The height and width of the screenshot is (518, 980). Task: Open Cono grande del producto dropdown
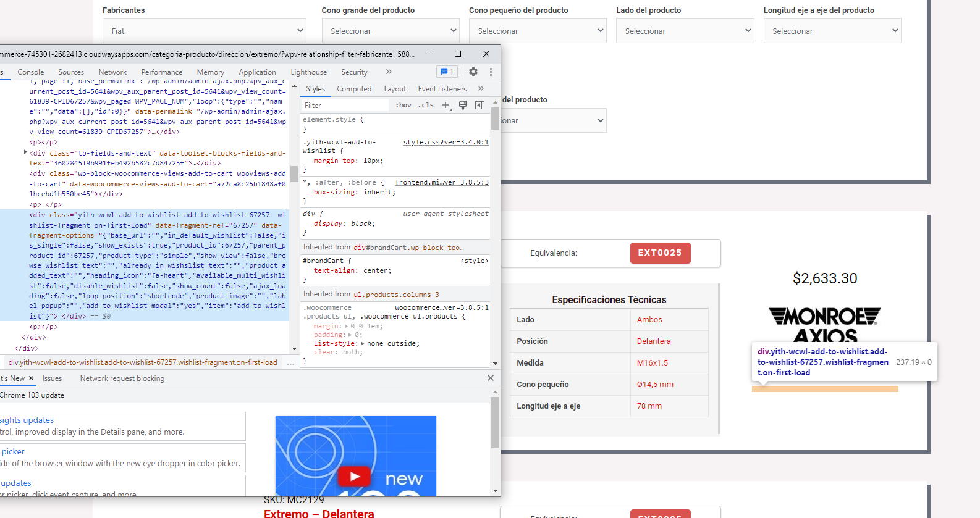coord(391,31)
